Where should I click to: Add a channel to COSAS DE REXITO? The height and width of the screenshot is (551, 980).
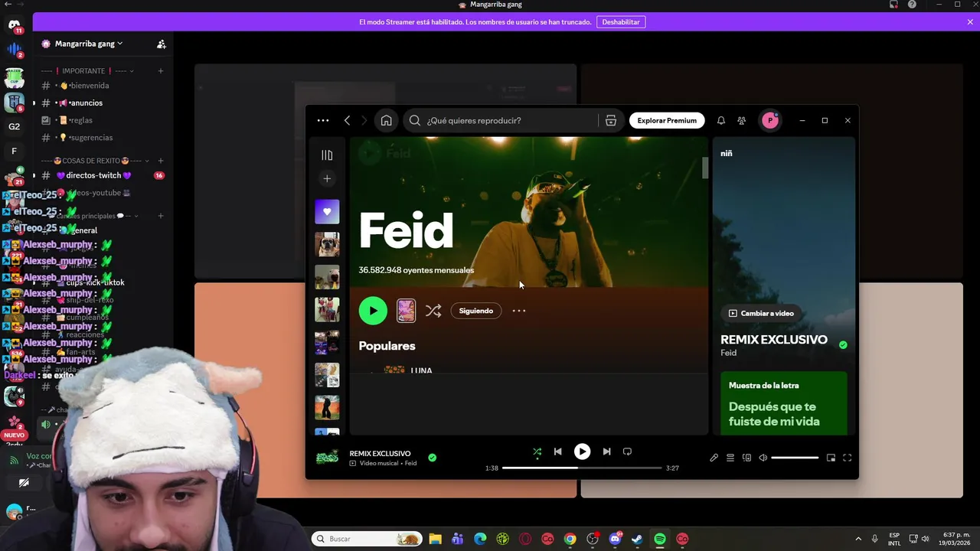point(161,161)
